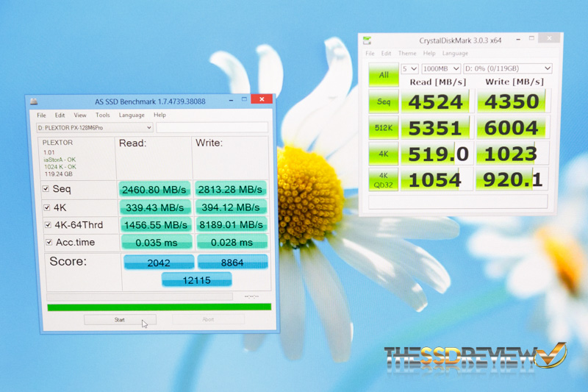Select the 394.12 MB/s 4K write result

[231, 207]
